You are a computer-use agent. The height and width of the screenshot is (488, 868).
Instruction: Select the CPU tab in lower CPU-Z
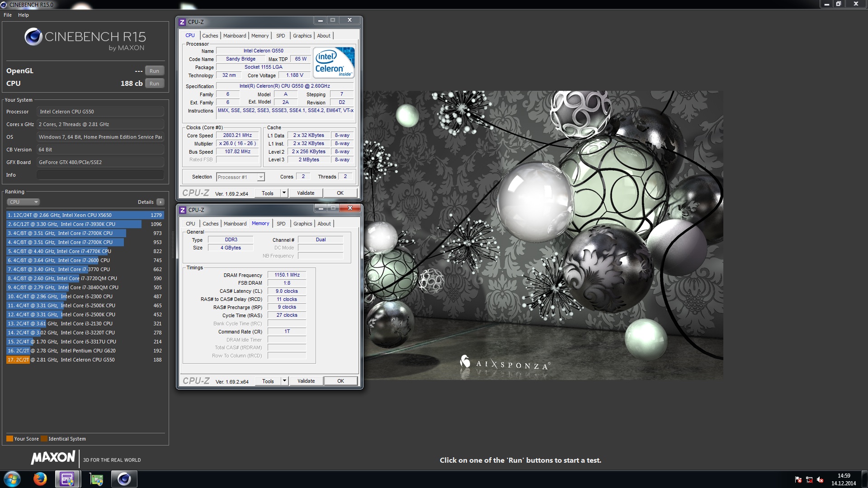pos(190,224)
